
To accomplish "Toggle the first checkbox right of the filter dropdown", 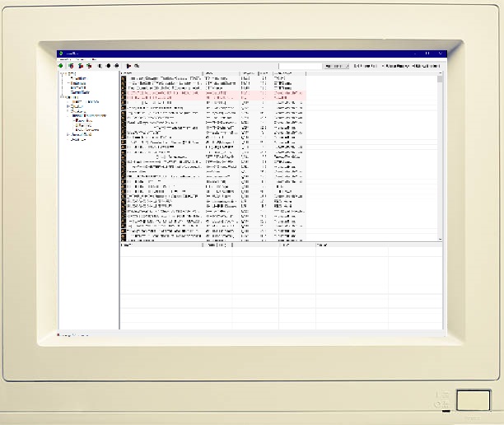I will pos(355,65).
